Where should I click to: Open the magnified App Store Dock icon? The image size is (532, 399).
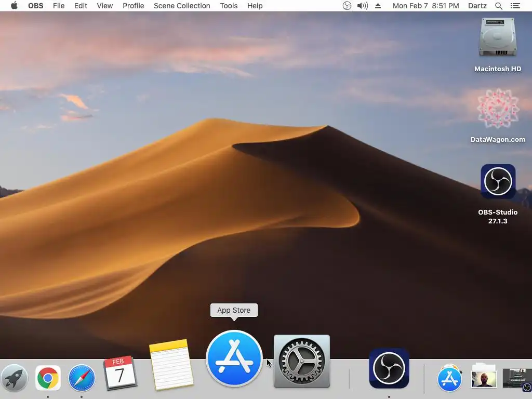click(234, 358)
